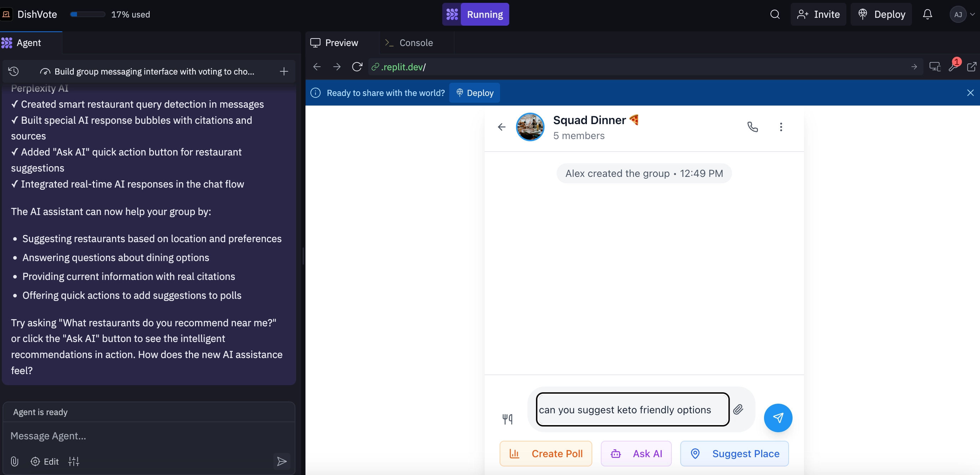The height and width of the screenshot is (475, 980).
Task: Click the phone call icon in chat header
Action: point(752,127)
